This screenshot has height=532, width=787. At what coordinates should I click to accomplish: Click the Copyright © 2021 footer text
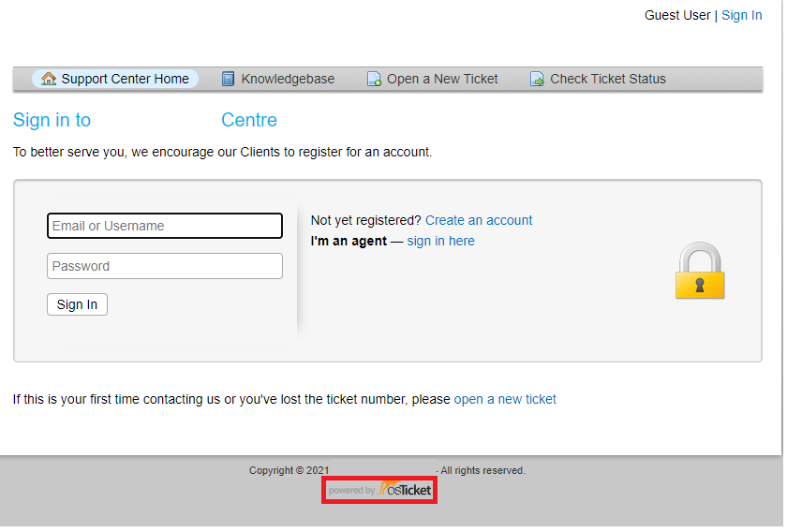coord(289,470)
